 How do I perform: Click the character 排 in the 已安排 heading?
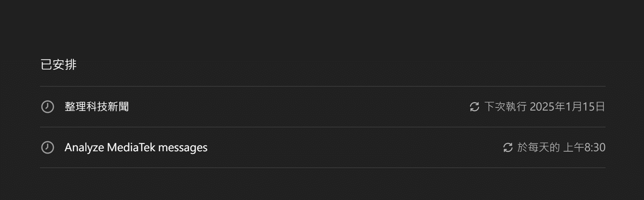click(71, 64)
